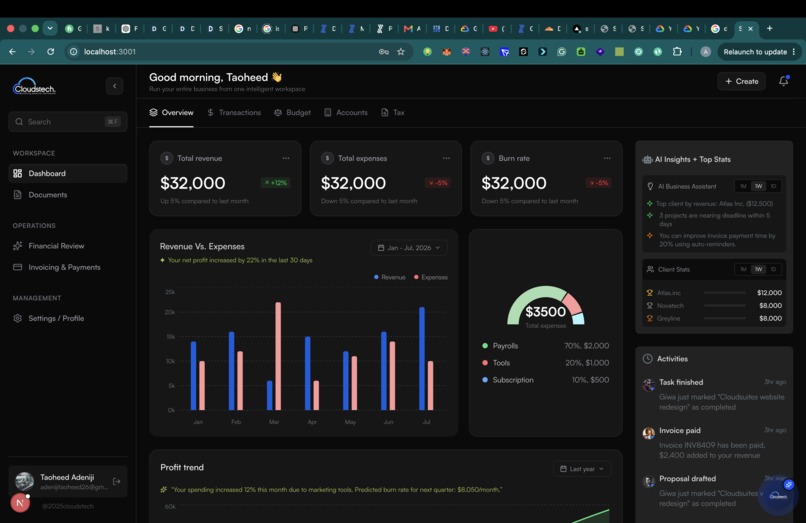Screen dimensions: 806x523
Task: Click the Subscription expense row
Action: (x=546, y=380)
